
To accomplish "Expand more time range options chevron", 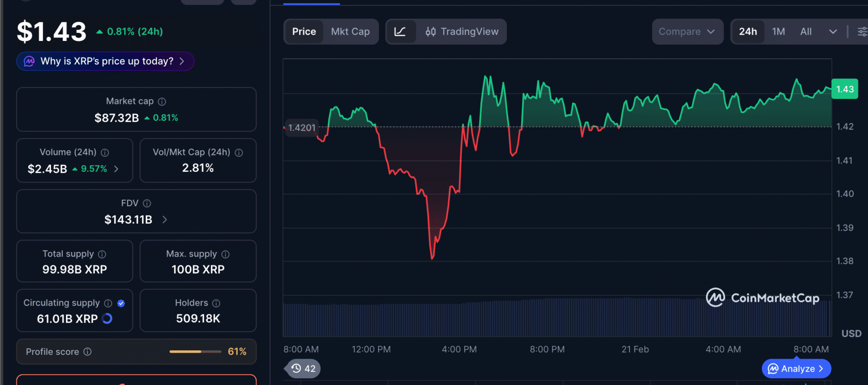I will tap(832, 32).
